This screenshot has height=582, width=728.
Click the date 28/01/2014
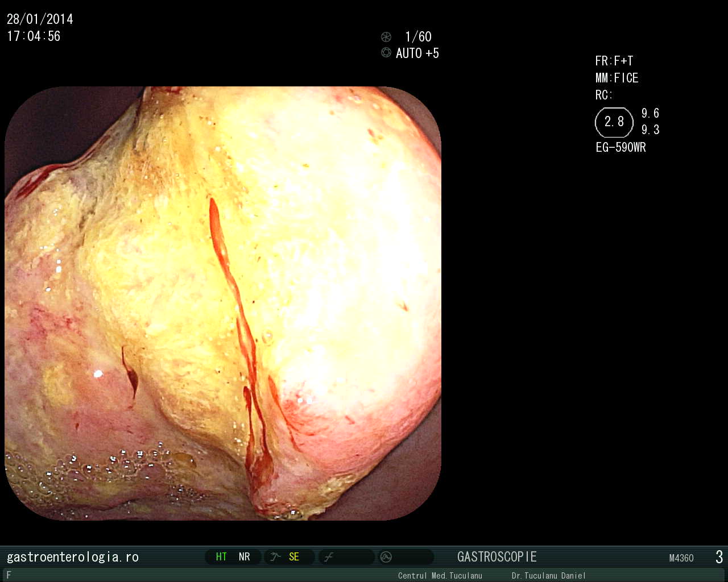(x=40, y=19)
